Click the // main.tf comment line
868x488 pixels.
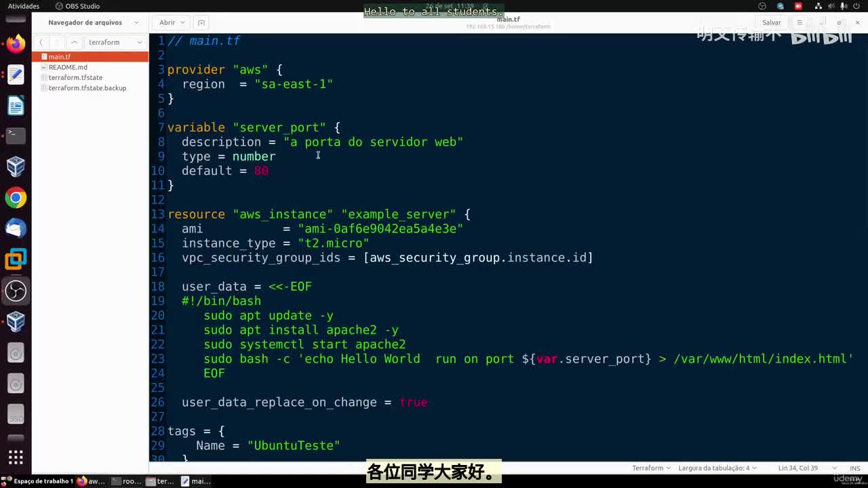click(204, 41)
